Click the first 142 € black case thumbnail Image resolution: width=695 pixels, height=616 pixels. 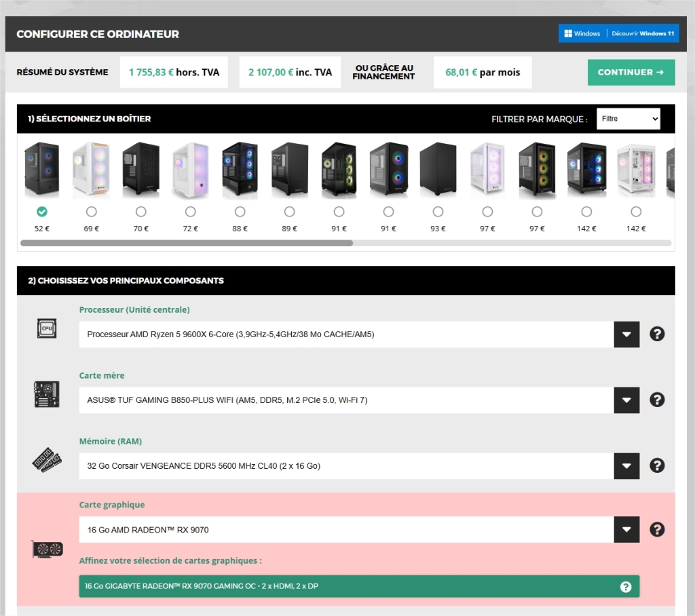(x=586, y=170)
